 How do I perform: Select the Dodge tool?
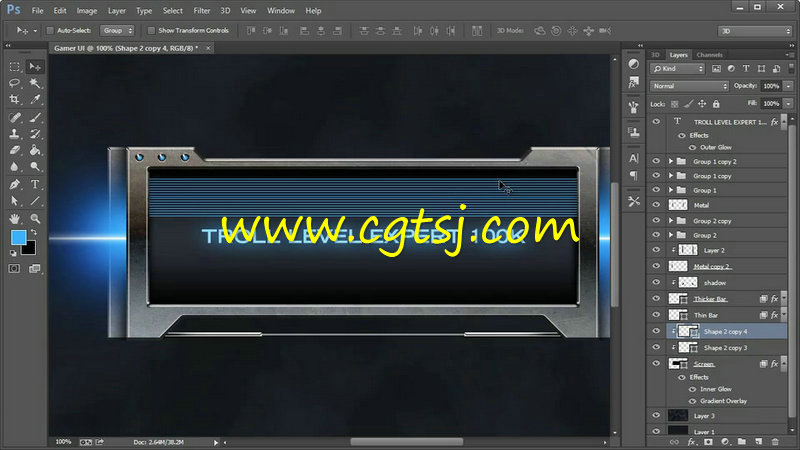coord(35,167)
